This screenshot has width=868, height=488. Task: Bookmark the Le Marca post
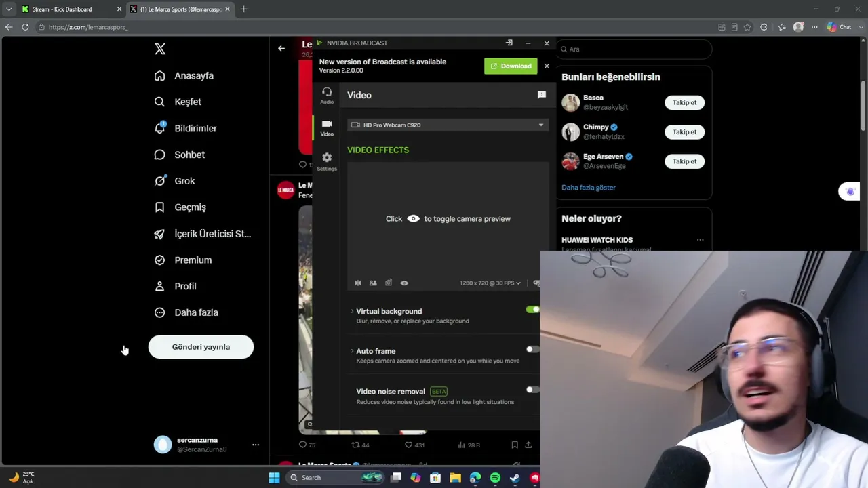(515, 445)
